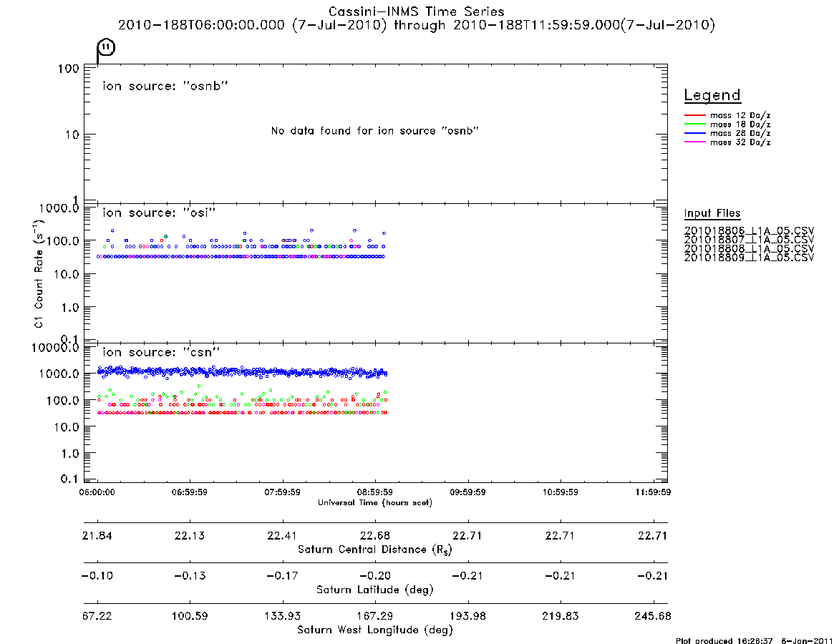
Task: Select input file 201018806_L1A_05.CSV
Action: (x=749, y=231)
